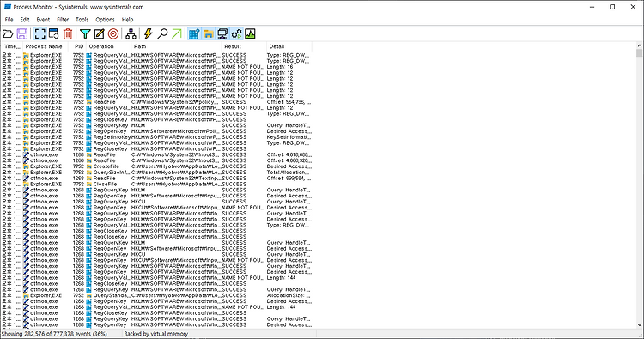Select the RegSetInfoKey operation row
Viewport: 644px width, 339px height.
pyautogui.click(x=156, y=137)
